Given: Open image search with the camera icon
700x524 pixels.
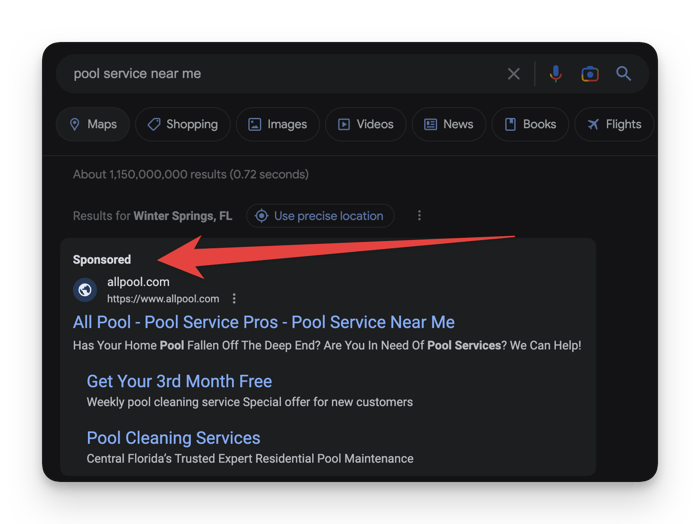Looking at the screenshot, I should point(590,74).
